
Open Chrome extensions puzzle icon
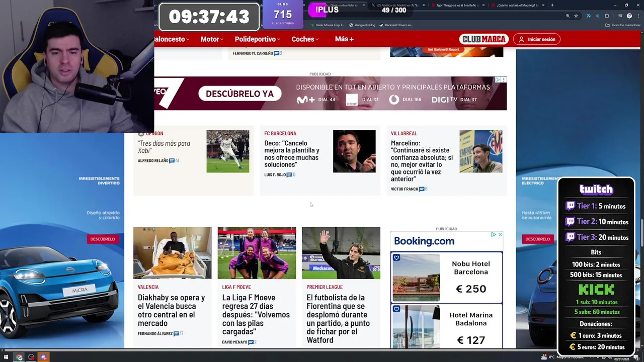pos(607,16)
